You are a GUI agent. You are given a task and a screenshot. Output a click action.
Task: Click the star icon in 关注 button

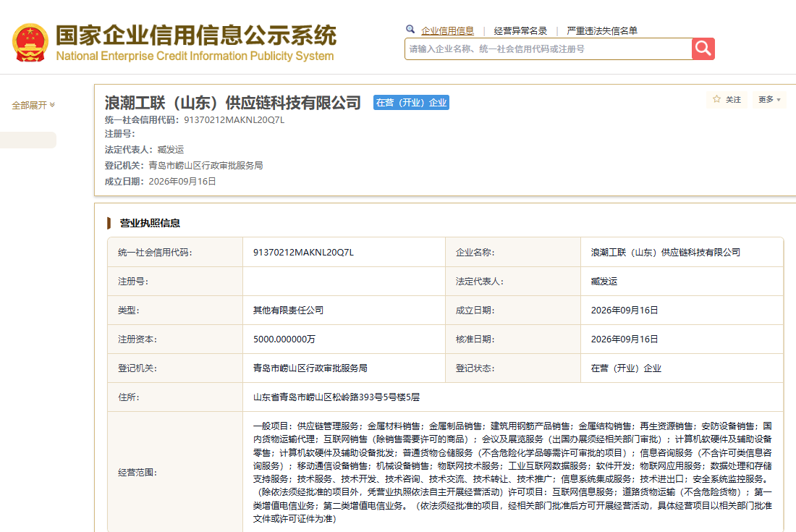(x=716, y=99)
